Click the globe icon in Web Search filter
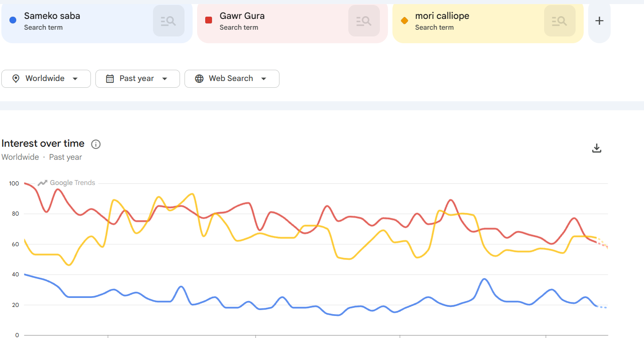Viewport: 644px width, 338px height. [199, 79]
